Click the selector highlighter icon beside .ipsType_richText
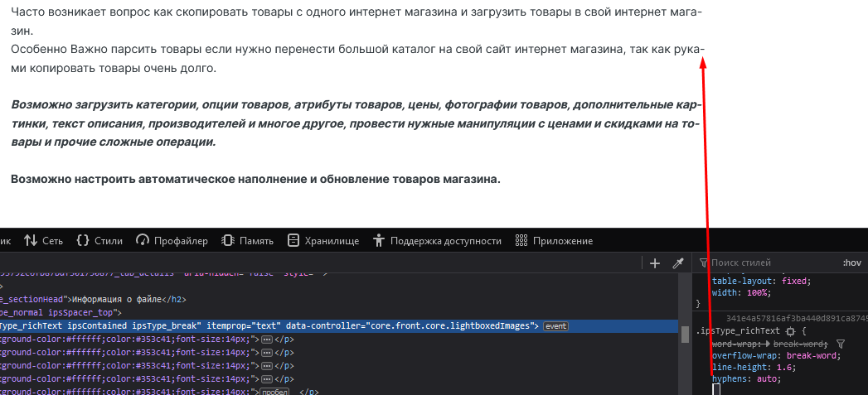This screenshot has width=868, height=395. pos(790,331)
